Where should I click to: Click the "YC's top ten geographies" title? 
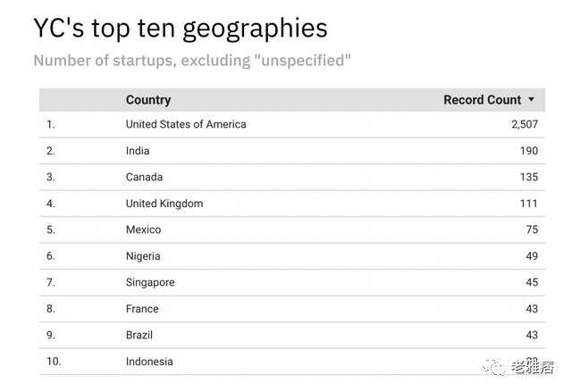181,28
